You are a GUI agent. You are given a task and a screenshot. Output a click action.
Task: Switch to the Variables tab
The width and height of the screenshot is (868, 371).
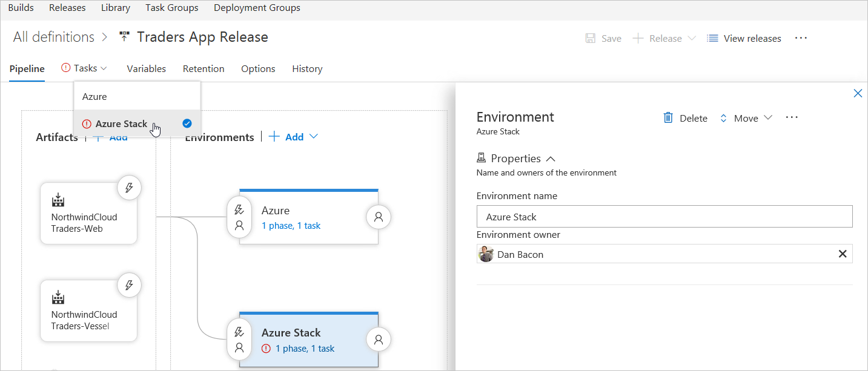pyautogui.click(x=146, y=68)
